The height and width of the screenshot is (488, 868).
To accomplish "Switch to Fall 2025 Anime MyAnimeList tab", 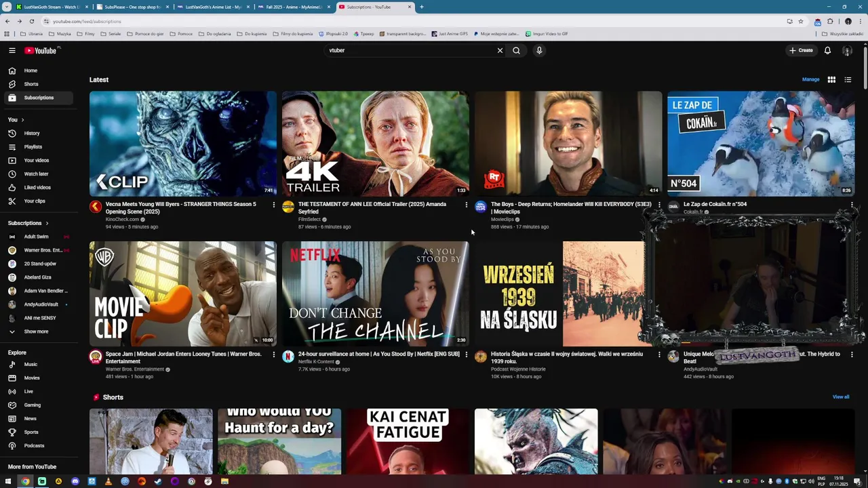I will coord(294,7).
